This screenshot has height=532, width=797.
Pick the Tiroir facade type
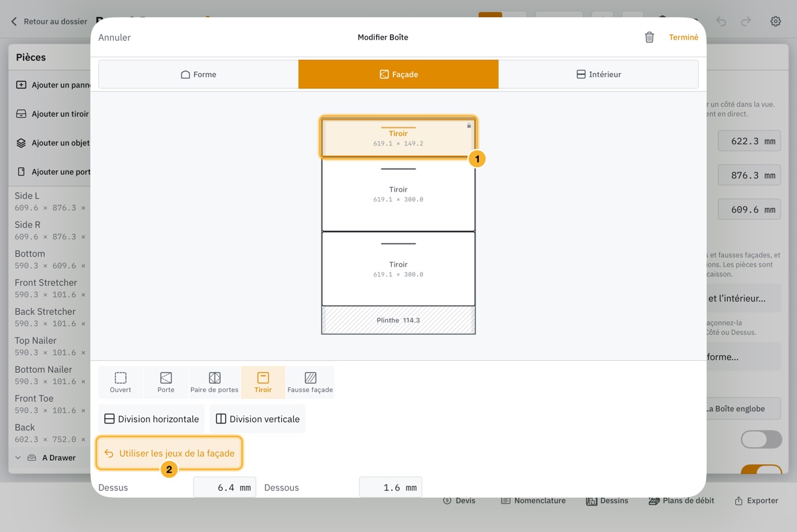pyautogui.click(x=263, y=383)
